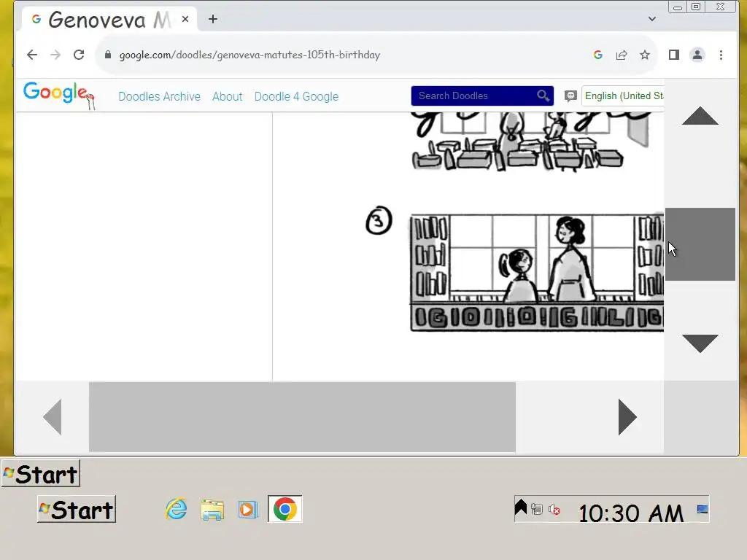Bookmark this page with star icon
The width and height of the screenshot is (747, 560).
pos(645,55)
